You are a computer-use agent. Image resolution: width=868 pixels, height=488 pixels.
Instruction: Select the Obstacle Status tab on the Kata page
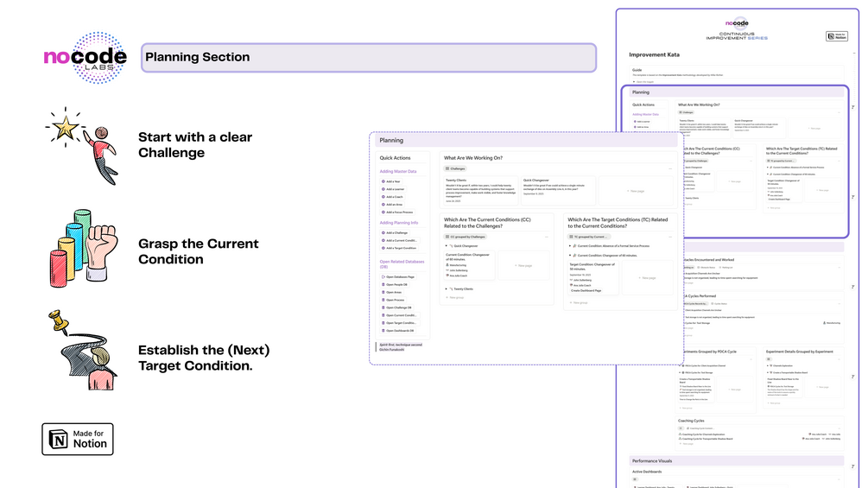pos(706,267)
